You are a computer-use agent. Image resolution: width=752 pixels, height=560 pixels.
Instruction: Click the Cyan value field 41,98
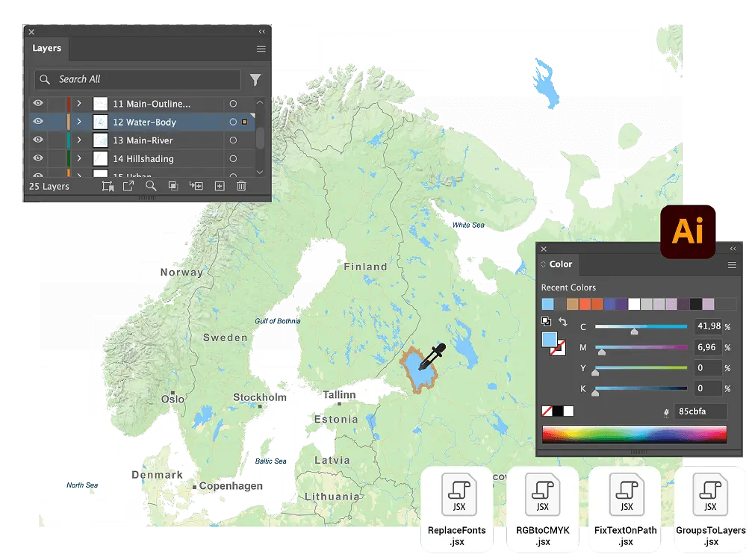709,326
